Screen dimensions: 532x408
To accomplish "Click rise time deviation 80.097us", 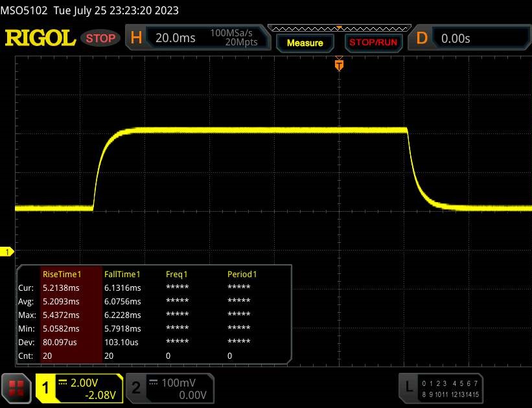I will pos(60,342).
